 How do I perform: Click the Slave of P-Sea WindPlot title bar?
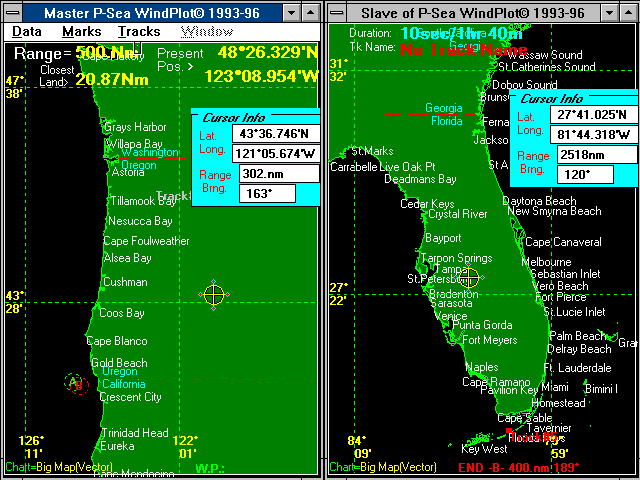473,13
